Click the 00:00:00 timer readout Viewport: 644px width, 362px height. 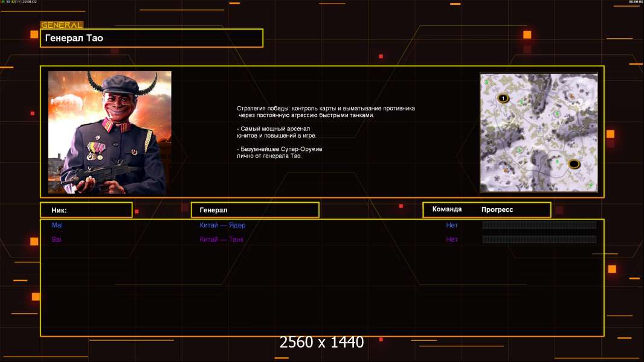point(636,2)
